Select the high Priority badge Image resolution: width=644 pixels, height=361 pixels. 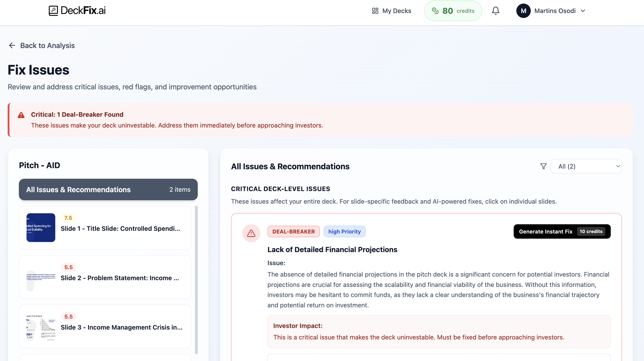344,231
